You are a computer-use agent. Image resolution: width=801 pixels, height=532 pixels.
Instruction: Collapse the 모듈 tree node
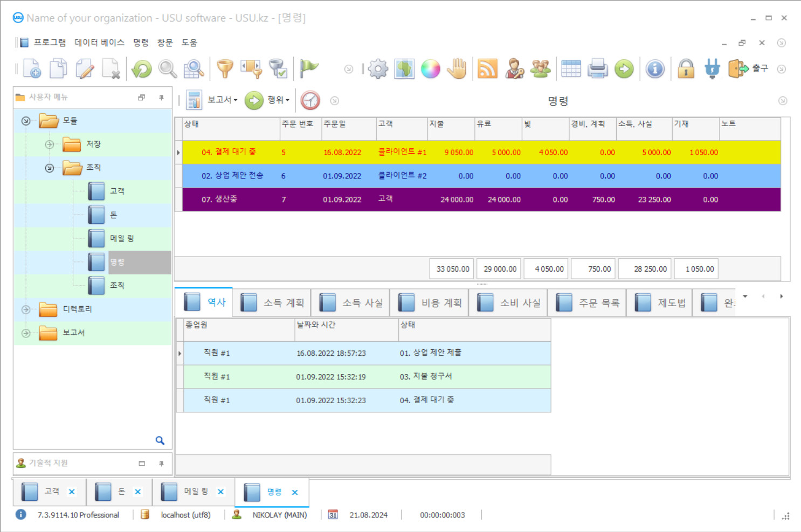(26, 121)
